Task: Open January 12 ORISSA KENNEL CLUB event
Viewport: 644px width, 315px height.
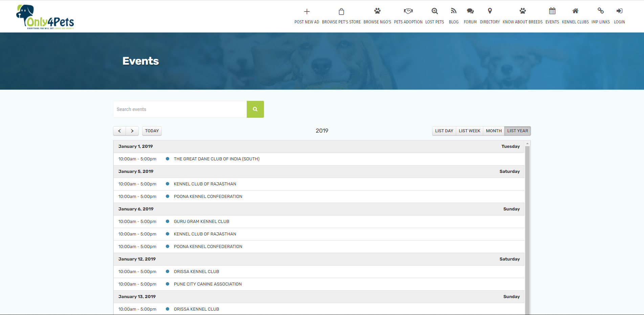Action: [196, 272]
